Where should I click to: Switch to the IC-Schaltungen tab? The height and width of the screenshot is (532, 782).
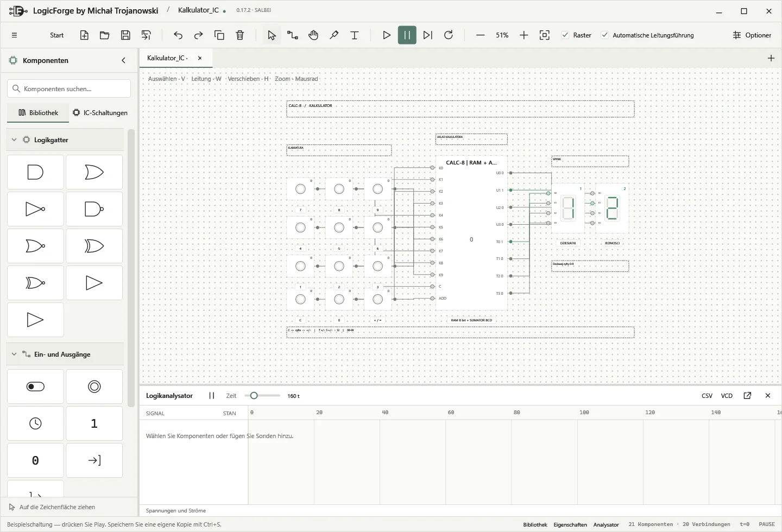[x=100, y=113]
